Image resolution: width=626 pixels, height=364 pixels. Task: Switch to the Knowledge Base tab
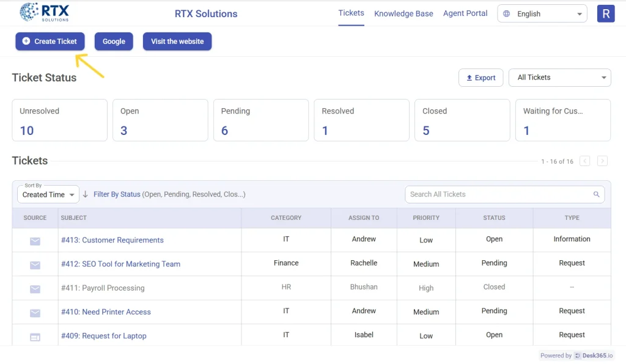(x=403, y=13)
